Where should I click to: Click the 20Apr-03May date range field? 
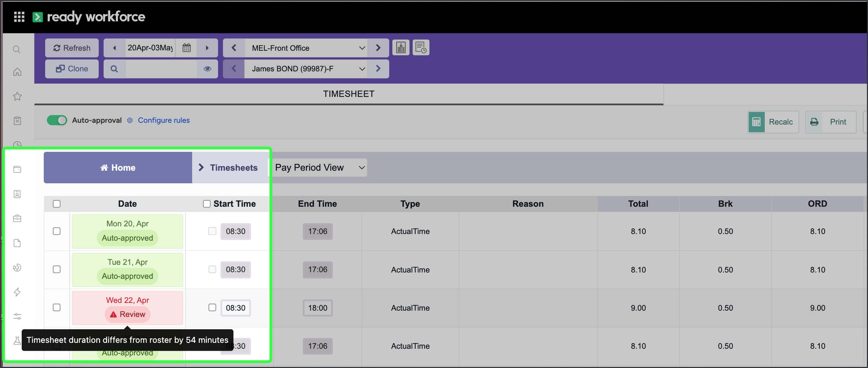[x=150, y=48]
